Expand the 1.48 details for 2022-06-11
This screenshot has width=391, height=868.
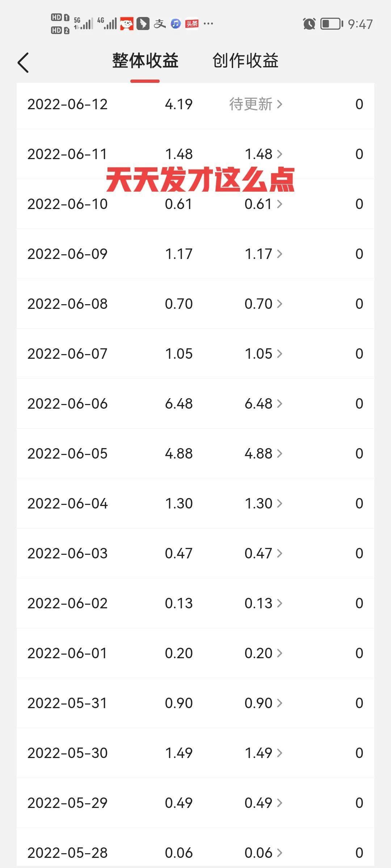(x=263, y=154)
